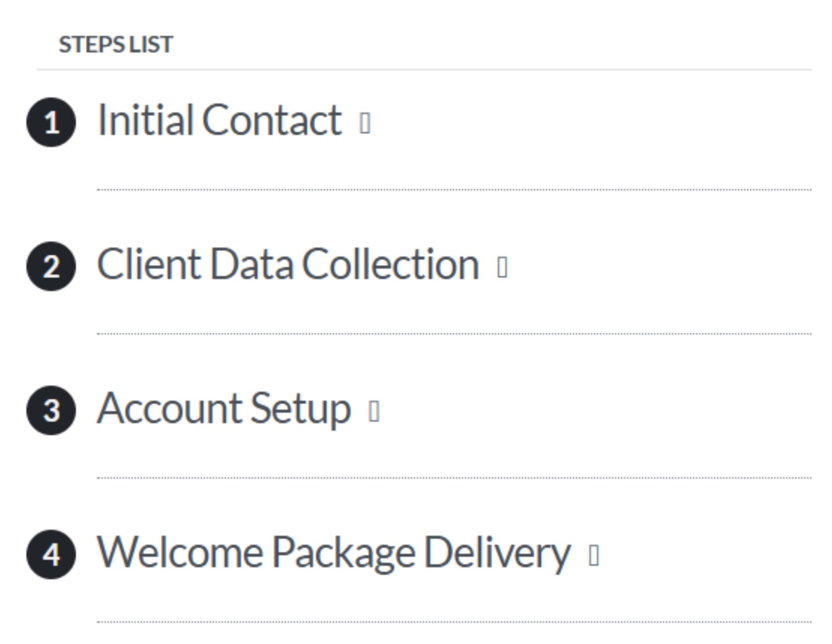The width and height of the screenshot is (832, 644).
Task: Select the step 3 number badge
Action: coord(51,410)
